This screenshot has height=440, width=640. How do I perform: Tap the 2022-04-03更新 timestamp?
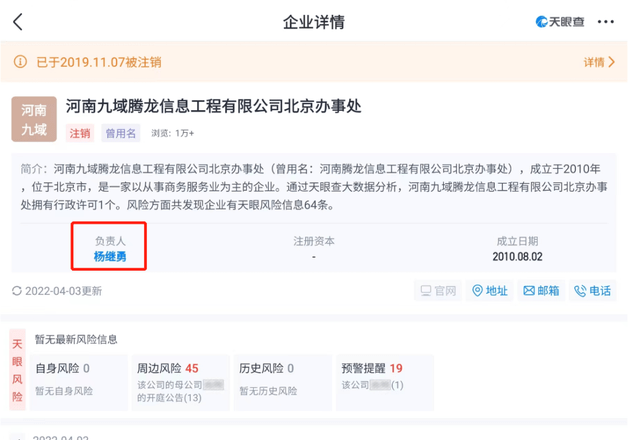click(x=63, y=291)
